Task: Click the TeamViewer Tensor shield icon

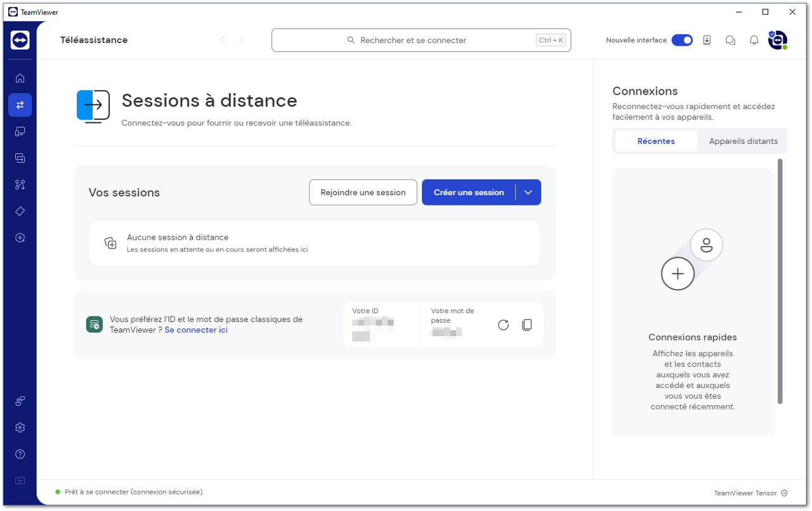Action: tap(784, 493)
